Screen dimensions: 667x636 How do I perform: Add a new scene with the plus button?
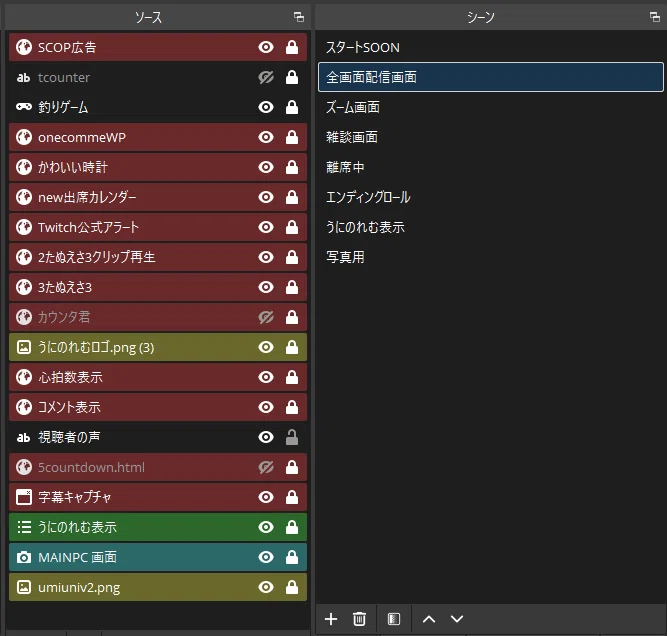tap(331, 619)
